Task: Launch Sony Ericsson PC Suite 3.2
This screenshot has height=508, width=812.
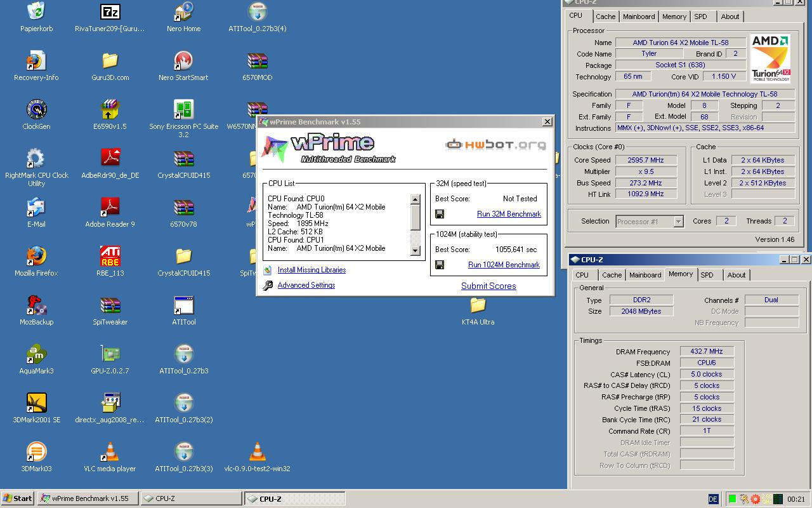Action: pos(183,109)
